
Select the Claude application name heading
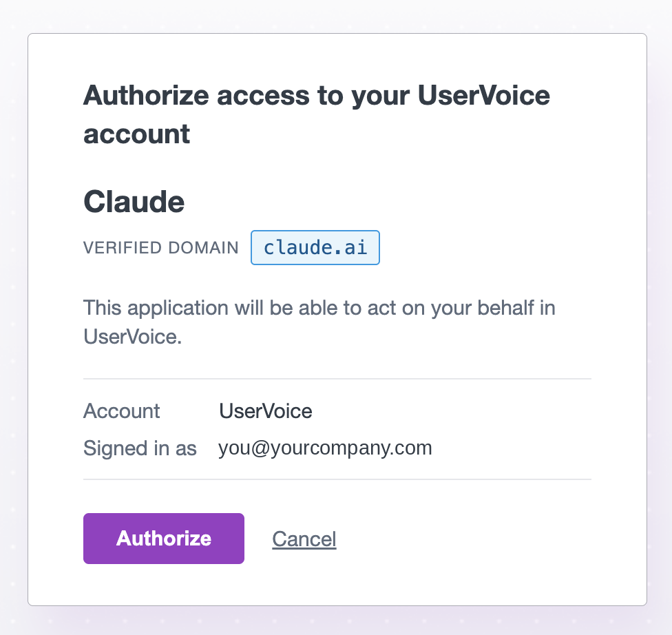pyautogui.click(x=134, y=202)
